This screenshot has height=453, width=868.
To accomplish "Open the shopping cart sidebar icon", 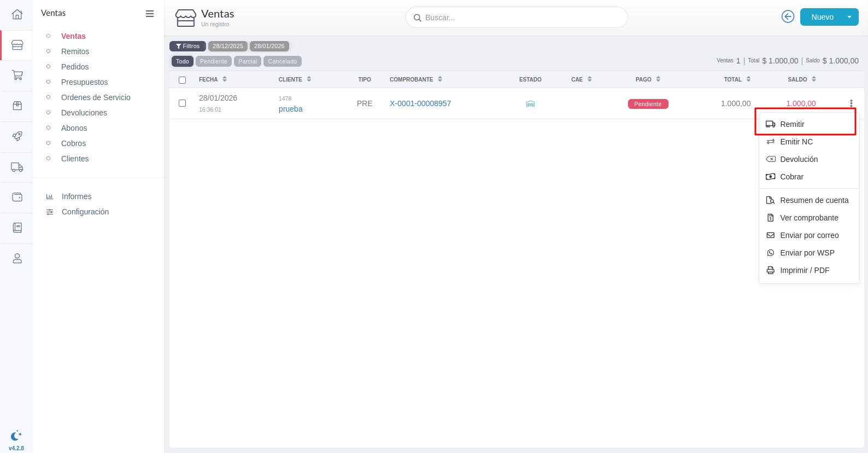I will click(17, 75).
